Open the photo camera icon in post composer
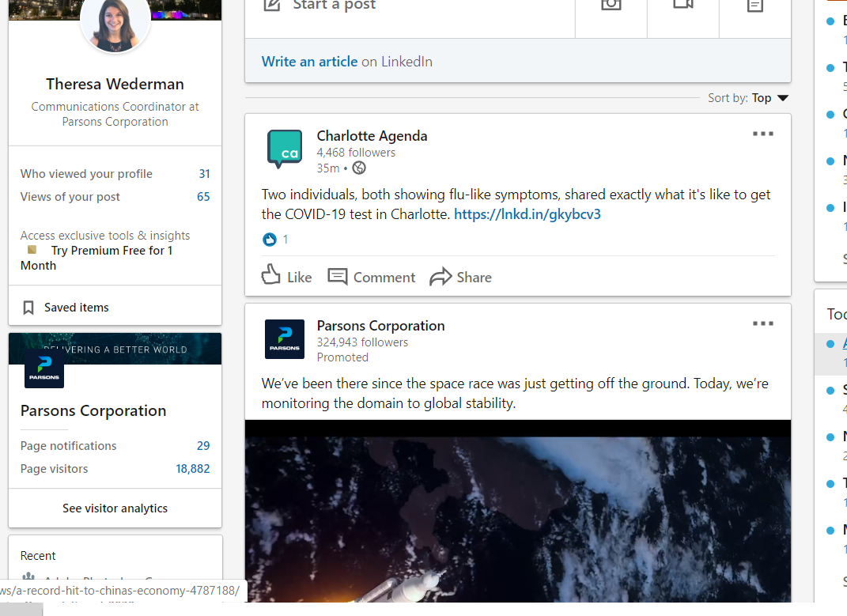Viewport: 847px width, 616px height. coord(611,6)
